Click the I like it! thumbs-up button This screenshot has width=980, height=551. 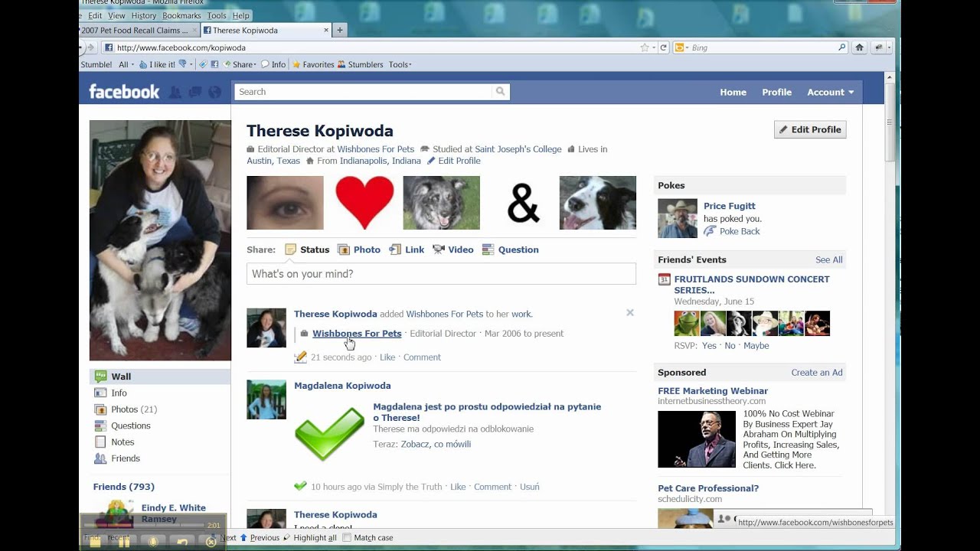click(x=157, y=64)
